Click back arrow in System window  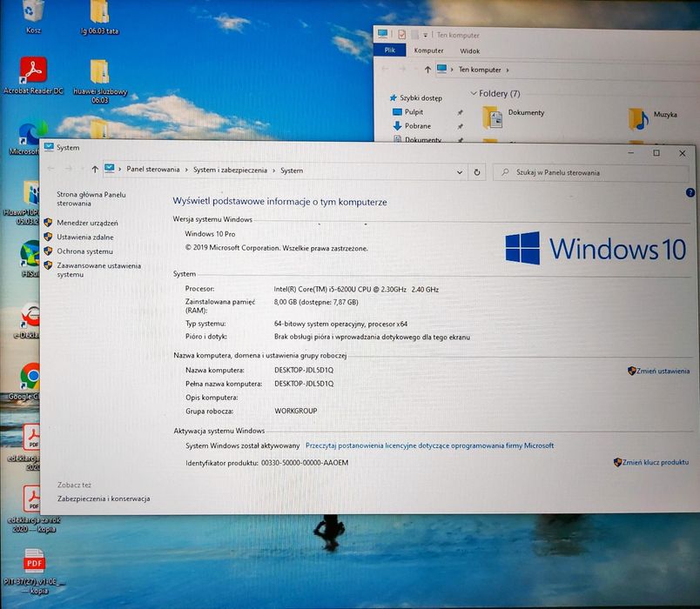(x=50, y=169)
